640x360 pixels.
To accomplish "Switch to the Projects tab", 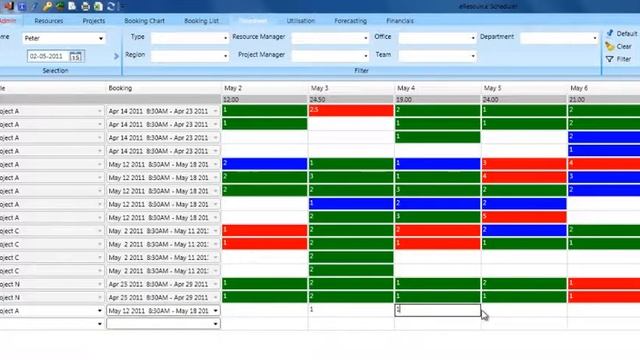I will (x=93, y=21).
